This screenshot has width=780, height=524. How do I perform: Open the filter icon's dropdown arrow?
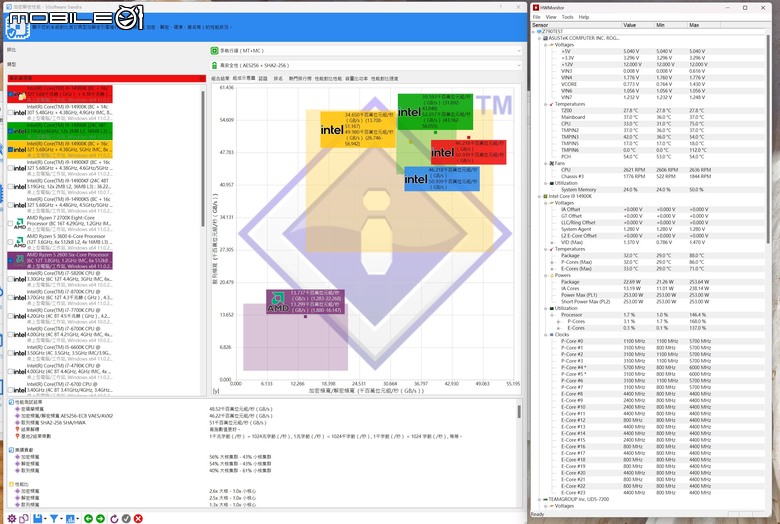click(x=61, y=519)
